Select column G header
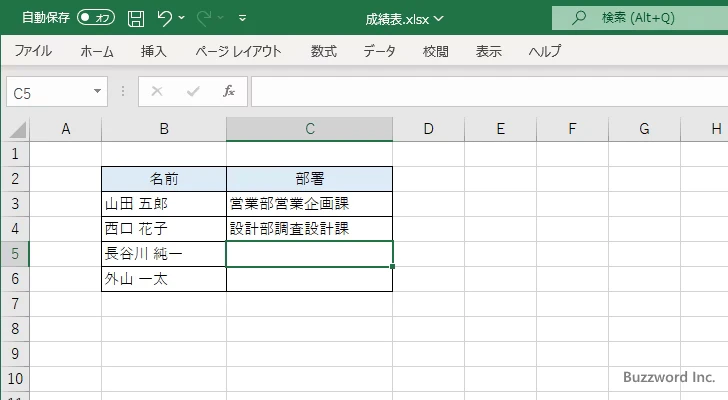Screen dimensions: 728x400 click(x=644, y=129)
